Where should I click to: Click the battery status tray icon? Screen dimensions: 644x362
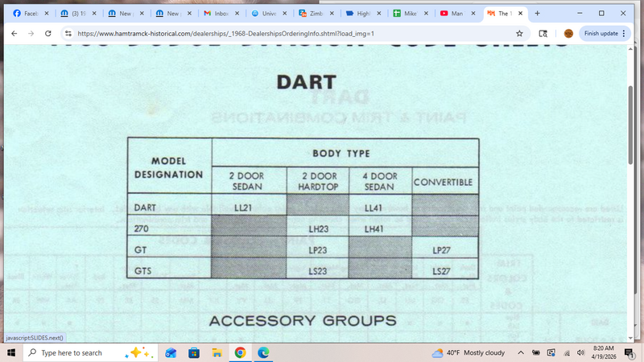click(x=536, y=352)
